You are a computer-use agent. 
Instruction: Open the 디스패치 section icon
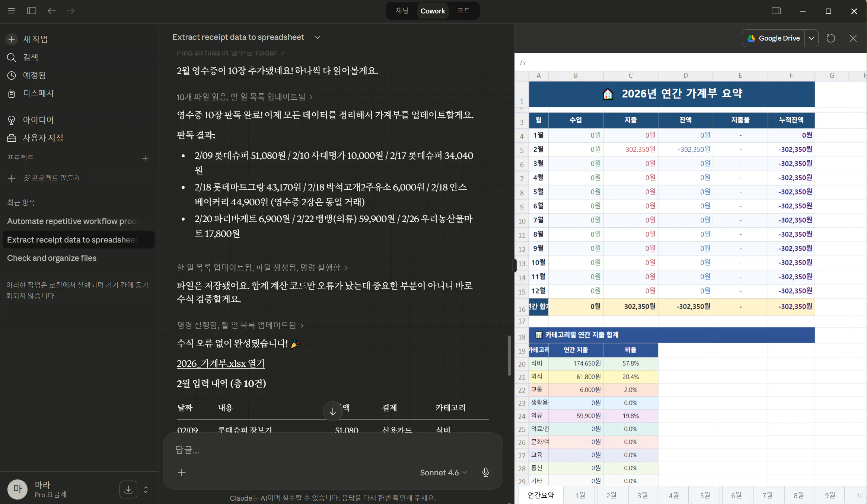[12, 93]
